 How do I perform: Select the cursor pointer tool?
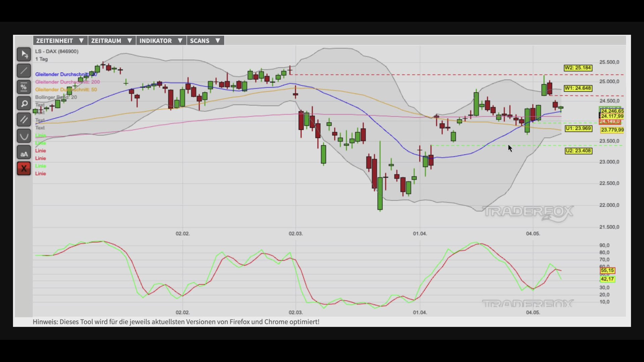[24, 54]
